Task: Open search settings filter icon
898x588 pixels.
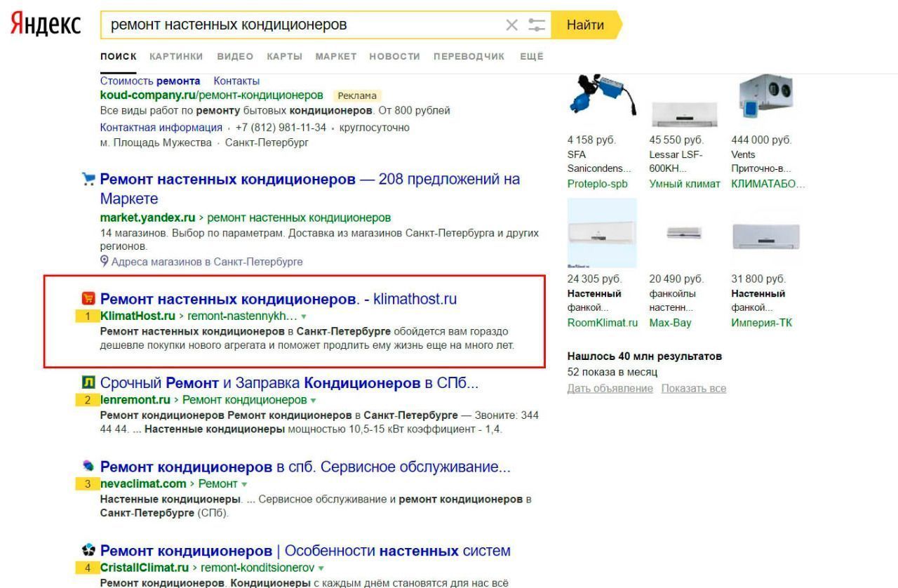Action: (536, 25)
